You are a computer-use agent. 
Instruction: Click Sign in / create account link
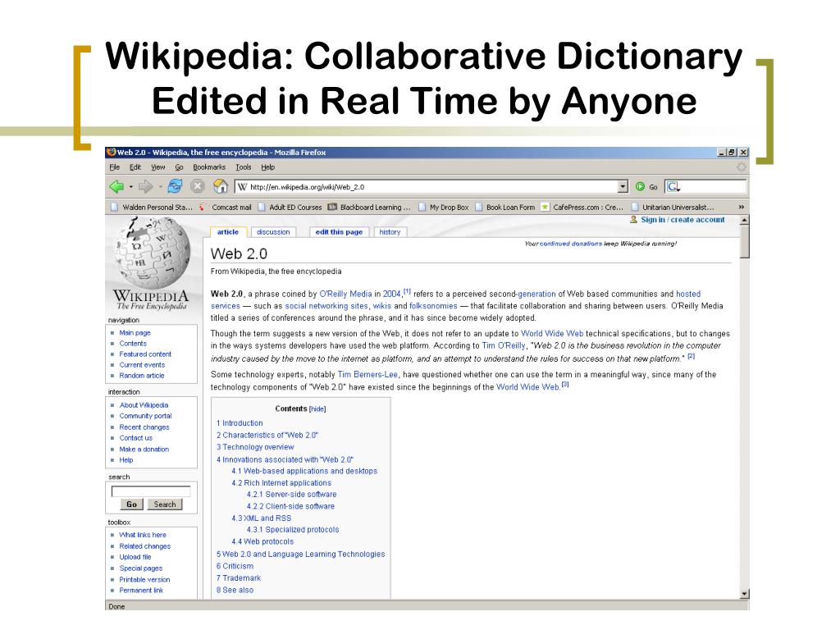tap(682, 220)
